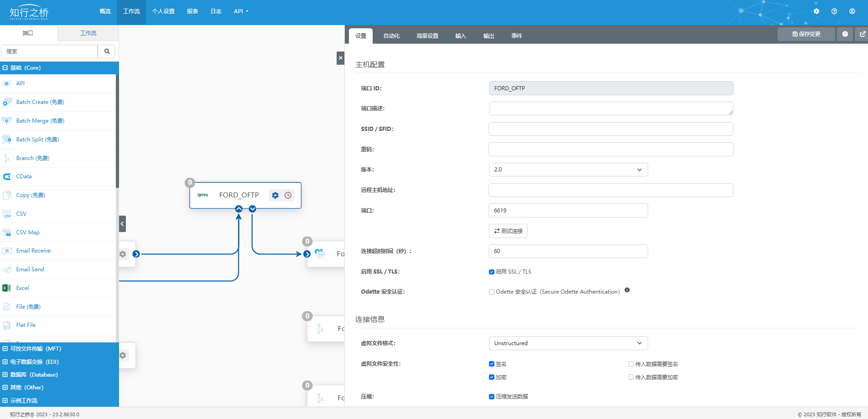Screen dimensions: 868x419
Task: Enable 传入数据需要加密 checkbox
Action: (631, 377)
